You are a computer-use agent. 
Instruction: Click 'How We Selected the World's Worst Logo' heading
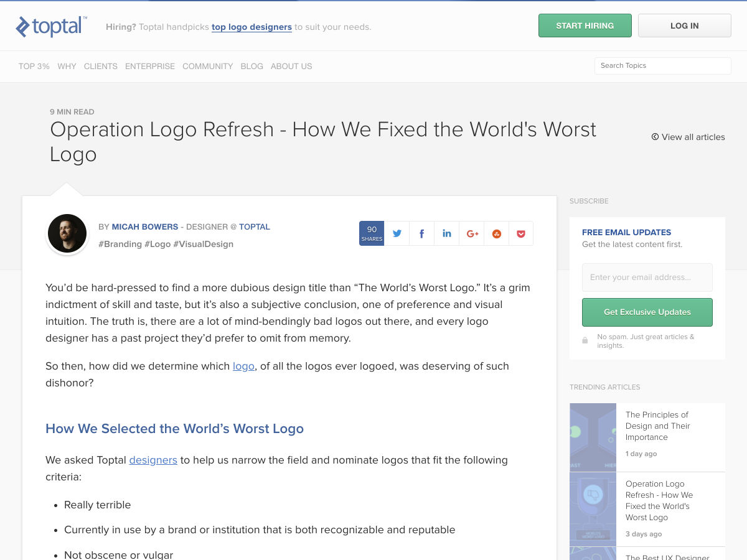[x=174, y=429]
